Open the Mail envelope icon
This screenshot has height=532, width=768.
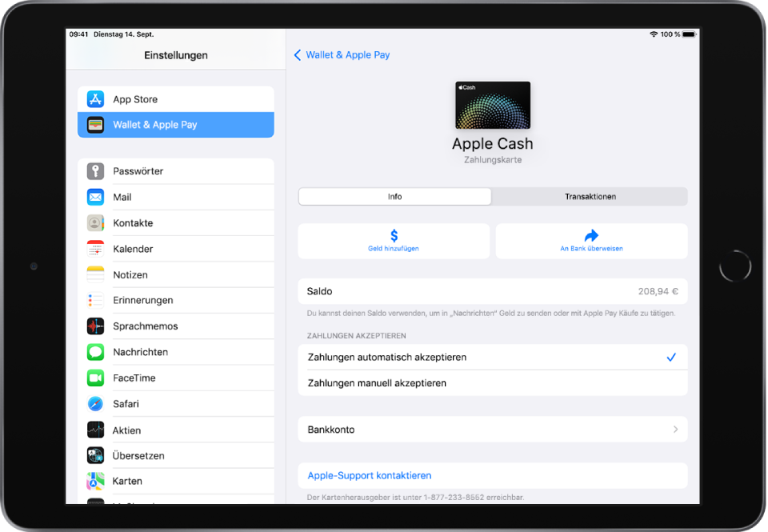[x=95, y=197]
